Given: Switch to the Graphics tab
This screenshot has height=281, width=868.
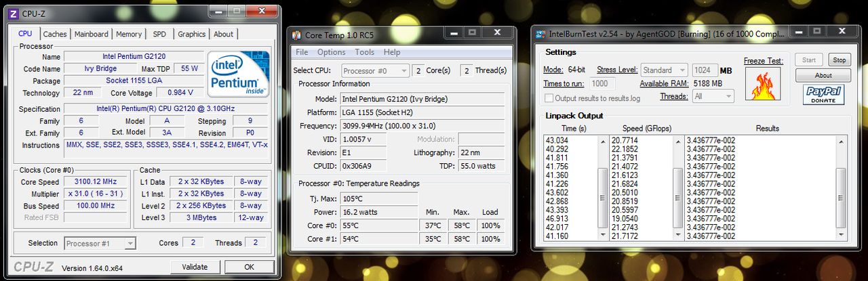Looking at the screenshot, I should 191,34.
